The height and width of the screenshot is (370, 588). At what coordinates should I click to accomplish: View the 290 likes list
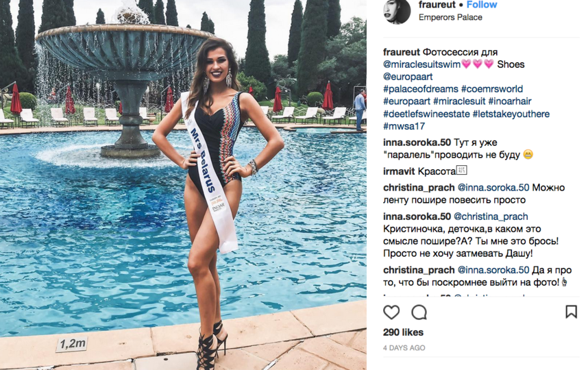403,332
